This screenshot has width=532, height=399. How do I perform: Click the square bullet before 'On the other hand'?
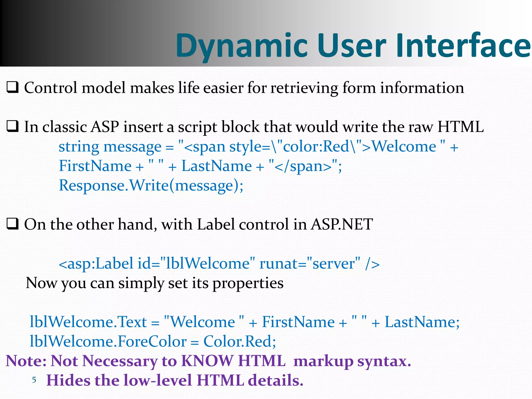[12, 224]
